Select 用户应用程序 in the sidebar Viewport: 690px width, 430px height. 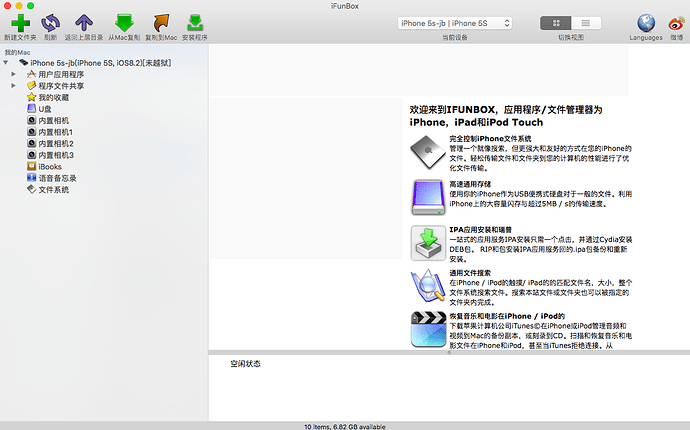[x=61, y=74]
